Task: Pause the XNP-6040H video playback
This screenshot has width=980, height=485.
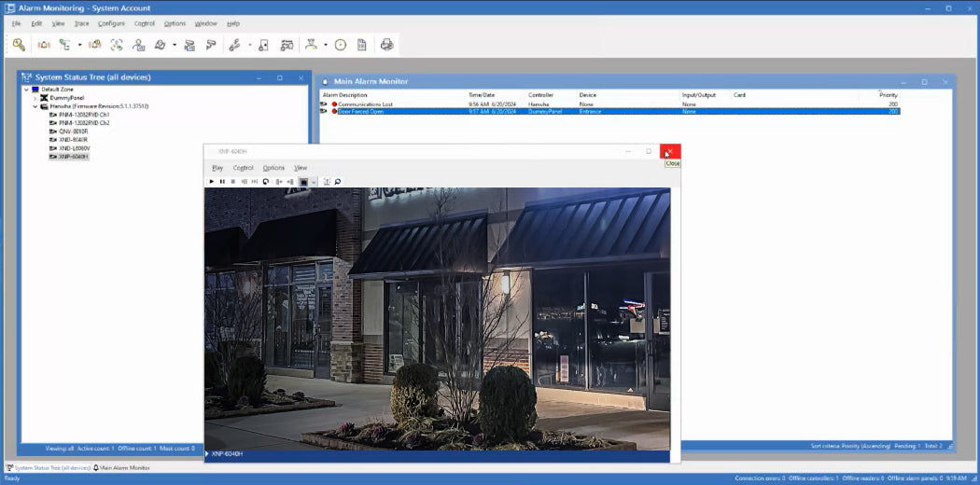Action: point(222,181)
